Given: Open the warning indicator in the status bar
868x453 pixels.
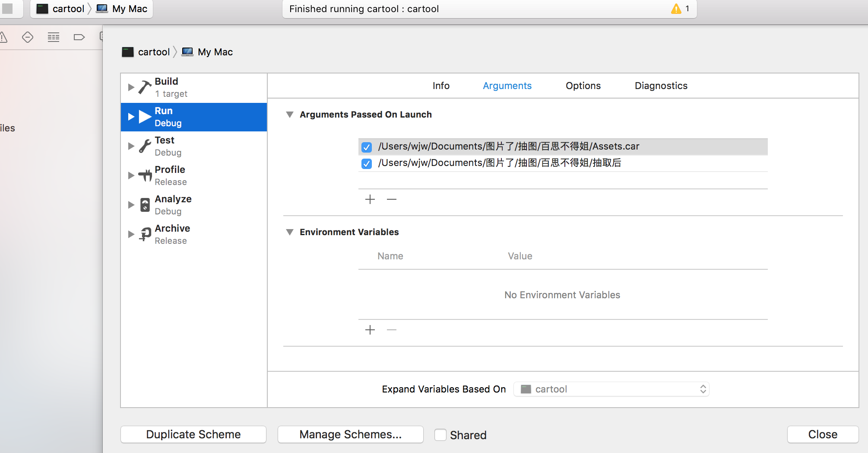Looking at the screenshot, I should pos(676,9).
